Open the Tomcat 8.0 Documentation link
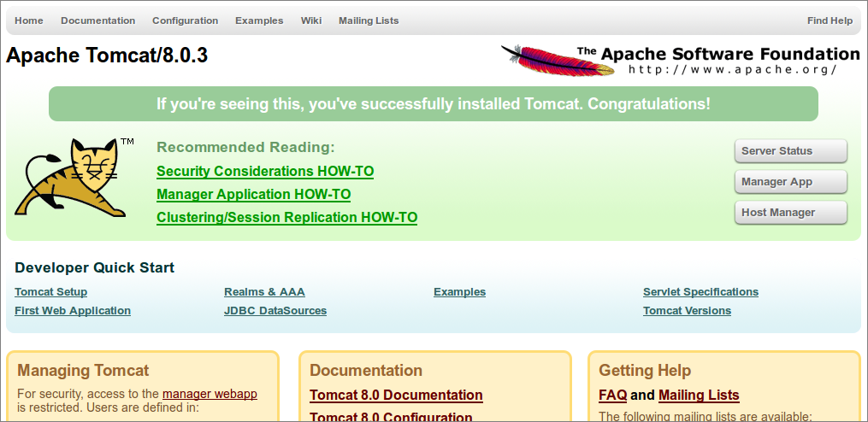 [396, 395]
